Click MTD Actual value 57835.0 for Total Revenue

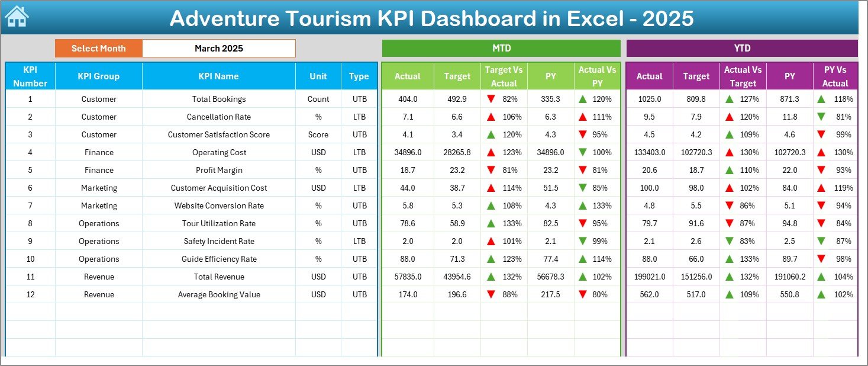pos(408,277)
